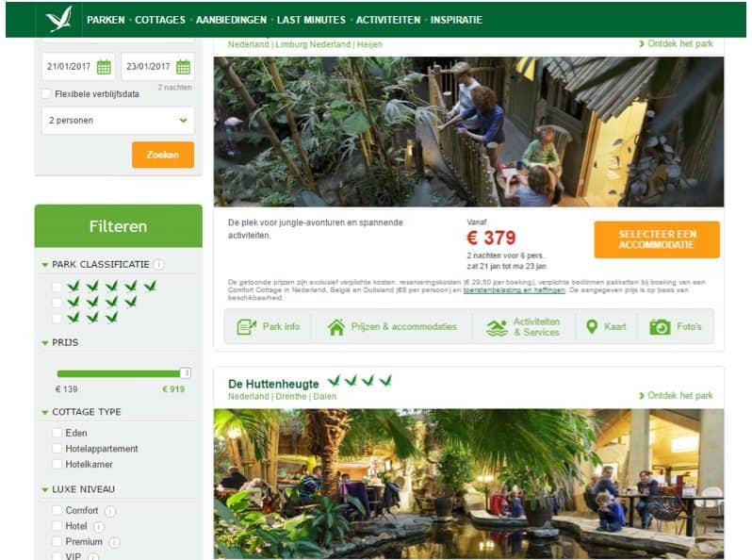Open the Last Minutes menu item
Screen dimensions: 752x560
[x=311, y=20]
